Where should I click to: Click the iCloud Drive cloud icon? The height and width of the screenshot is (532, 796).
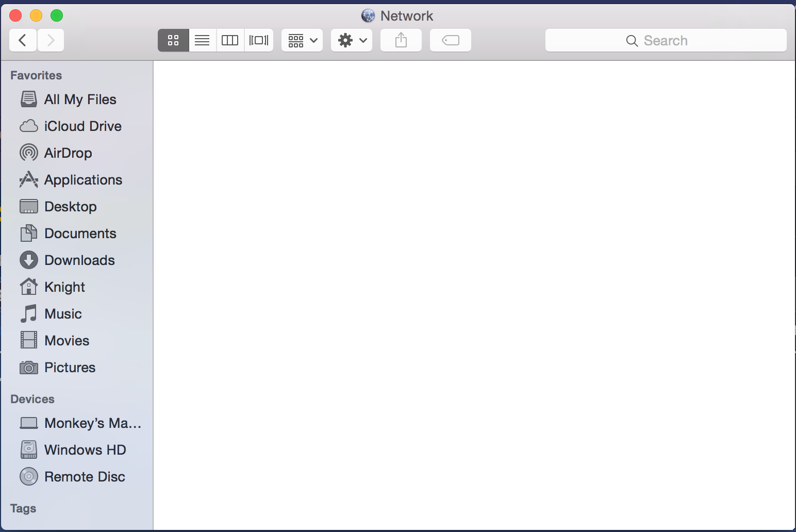tap(29, 126)
